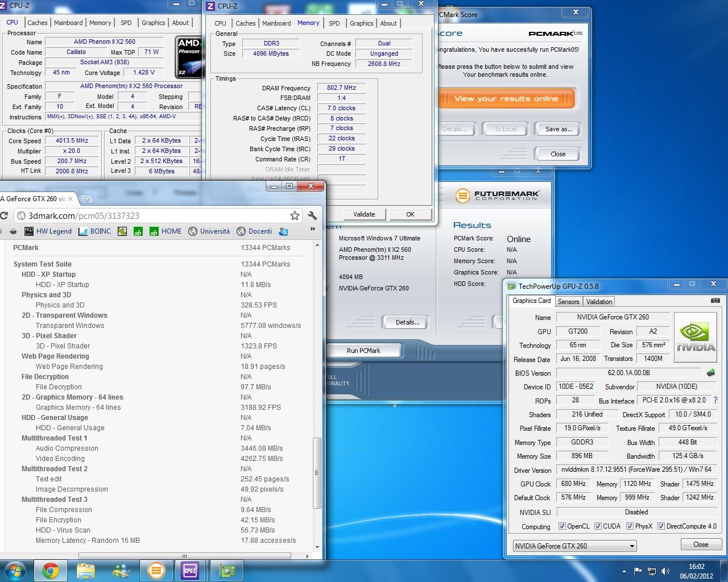This screenshot has height=582, width=728.
Task: Switch to CPU-Z from the taskbar
Action: click(191, 571)
